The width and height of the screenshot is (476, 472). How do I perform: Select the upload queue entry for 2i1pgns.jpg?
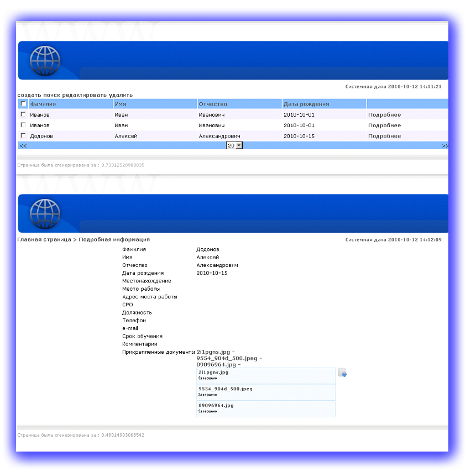(266, 376)
